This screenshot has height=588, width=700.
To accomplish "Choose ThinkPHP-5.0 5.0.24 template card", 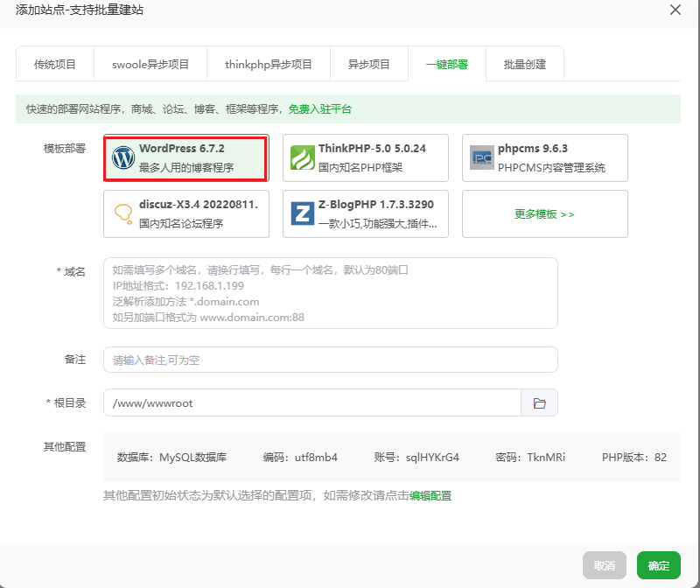I will [366, 157].
